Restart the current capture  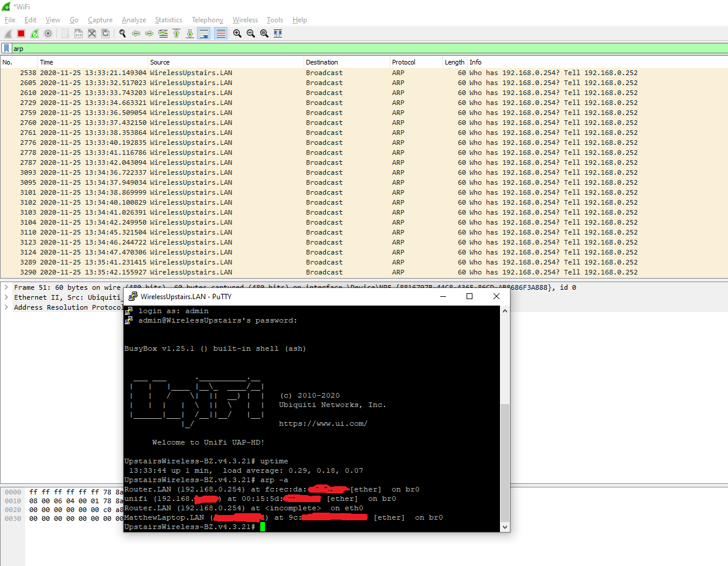(35, 33)
